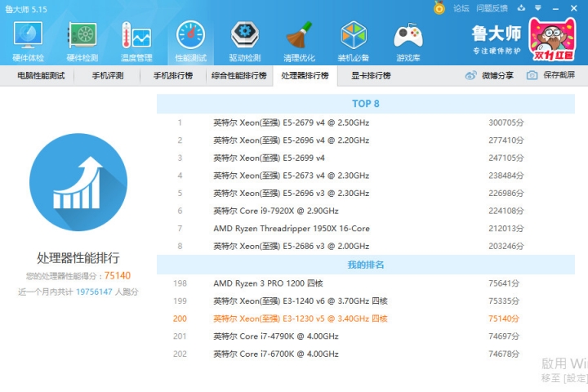The width and height of the screenshot is (588, 392).
Task: Open 游戏库 gamepad icon
Action: pos(408,42)
